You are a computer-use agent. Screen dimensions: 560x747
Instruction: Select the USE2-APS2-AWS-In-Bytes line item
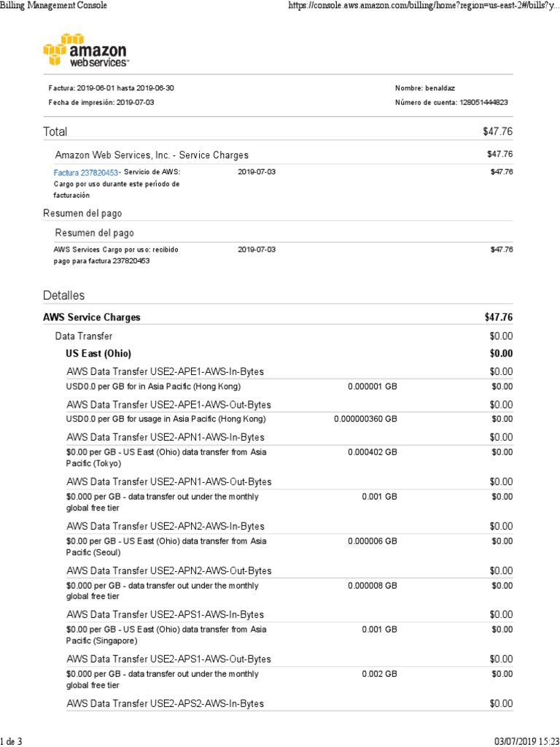165,704
